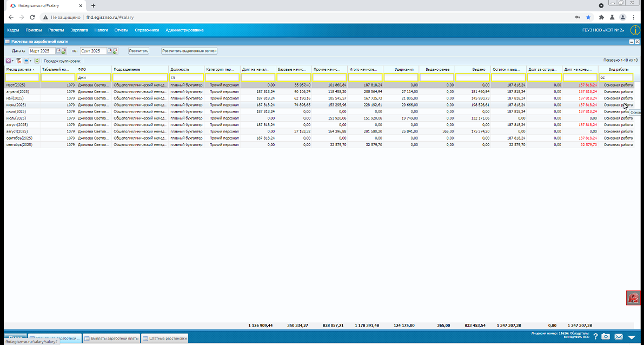Open the Отчеты menu

pos(121,30)
